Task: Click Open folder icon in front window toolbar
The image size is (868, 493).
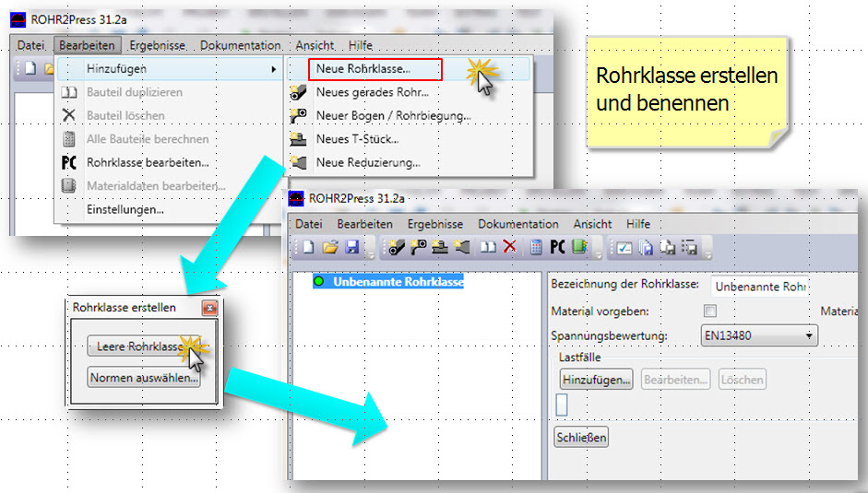Action: [x=330, y=247]
